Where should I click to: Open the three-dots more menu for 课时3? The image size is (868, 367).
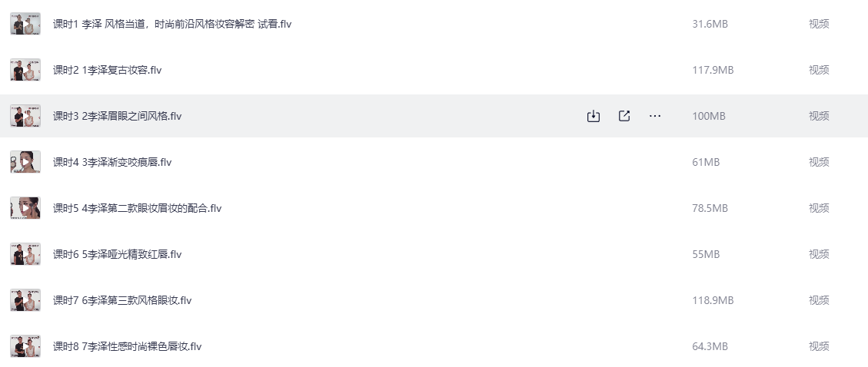(x=655, y=116)
